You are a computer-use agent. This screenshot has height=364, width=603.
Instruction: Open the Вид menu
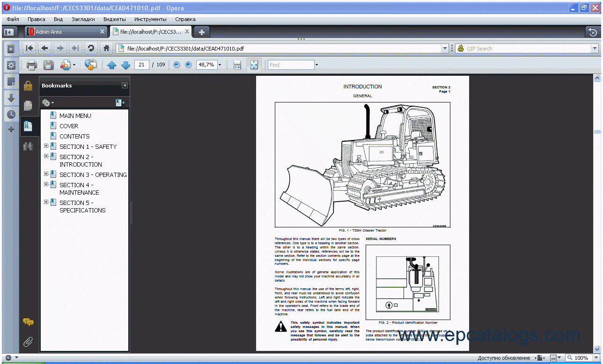(58, 19)
